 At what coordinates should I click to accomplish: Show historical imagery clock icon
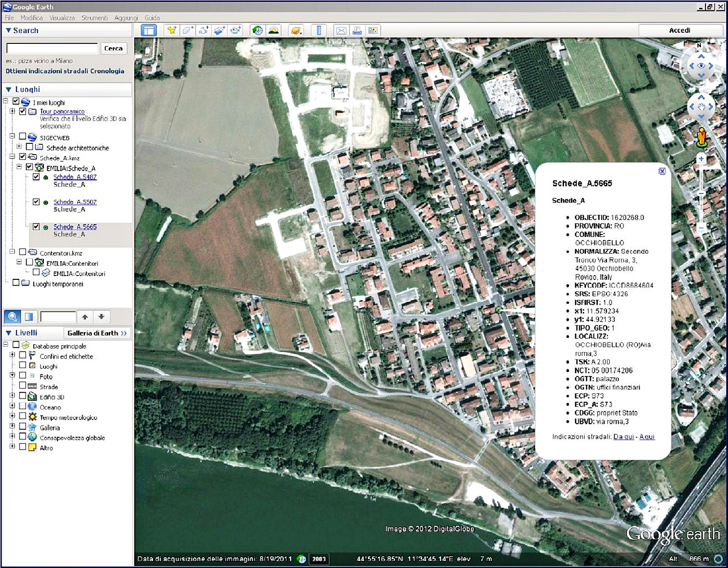coord(257,30)
